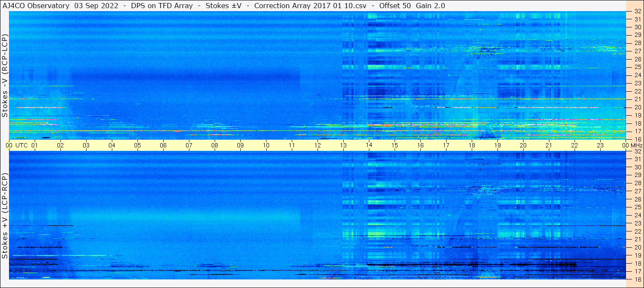Image resolution: width=644 pixels, height=288 pixels.
Task: Click 20 MHz label of Stokes -V panel
Action: click(637, 107)
